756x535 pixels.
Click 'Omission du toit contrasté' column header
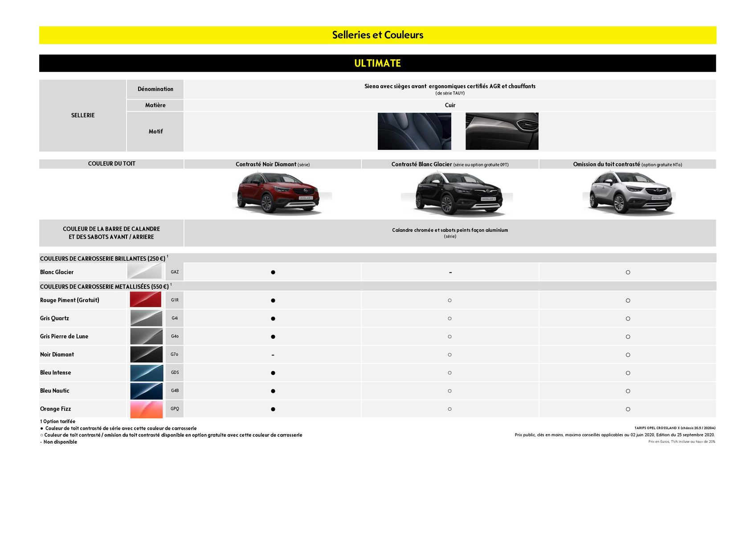pyautogui.click(x=627, y=164)
